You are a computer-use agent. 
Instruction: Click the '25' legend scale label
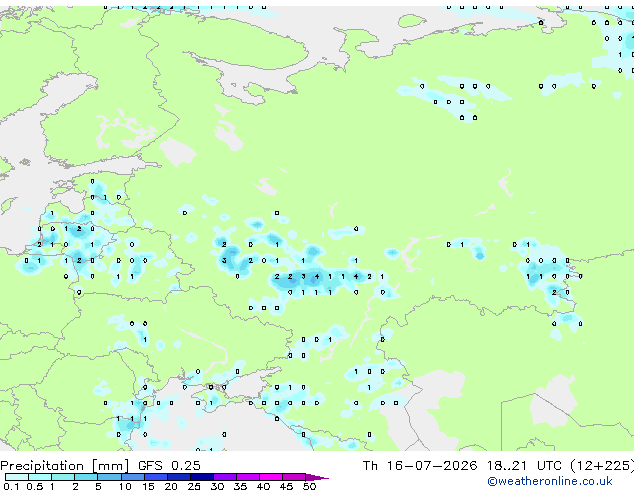194,486
